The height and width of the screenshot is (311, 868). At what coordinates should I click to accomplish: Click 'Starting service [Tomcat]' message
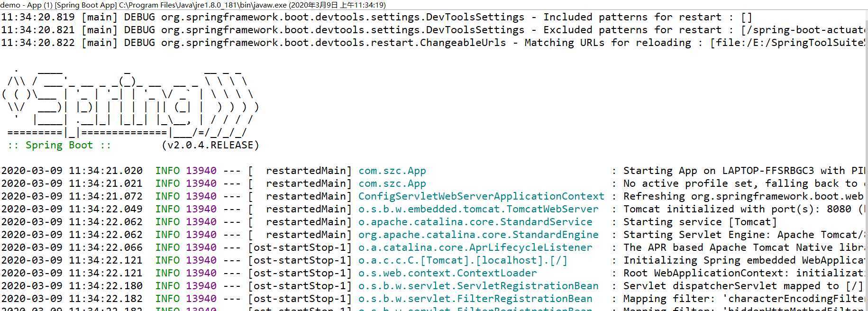[x=700, y=222]
